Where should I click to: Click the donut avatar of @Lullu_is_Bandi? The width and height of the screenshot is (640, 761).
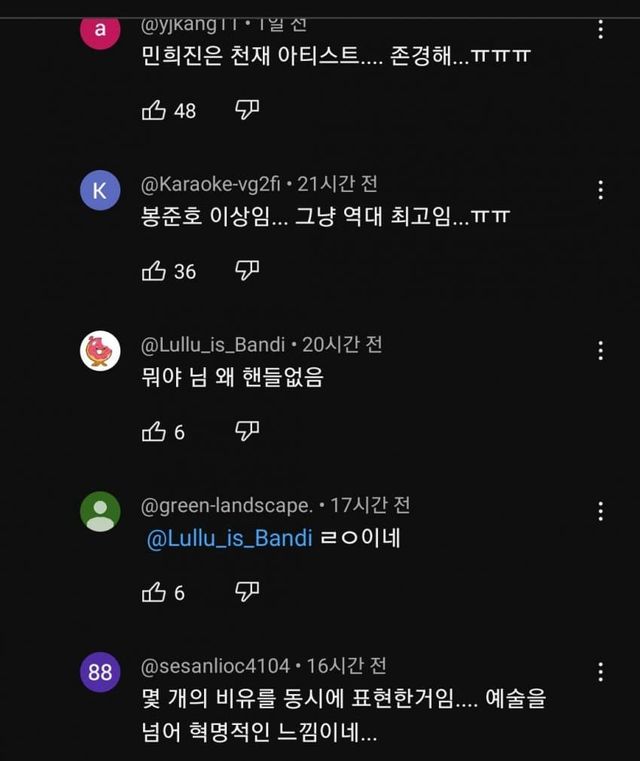coord(100,351)
